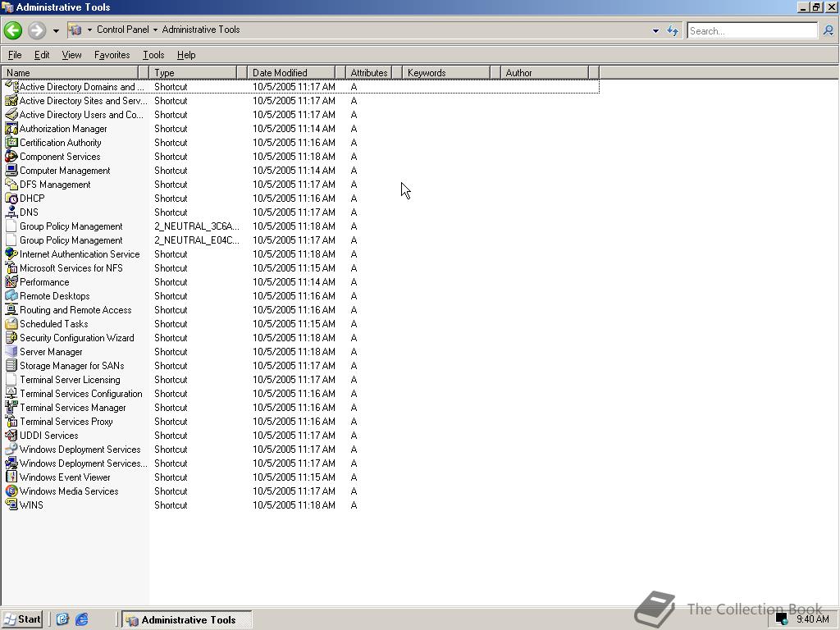This screenshot has height=630, width=840.
Task: Click the Terminal Services Configuration icon
Action: coord(11,393)
